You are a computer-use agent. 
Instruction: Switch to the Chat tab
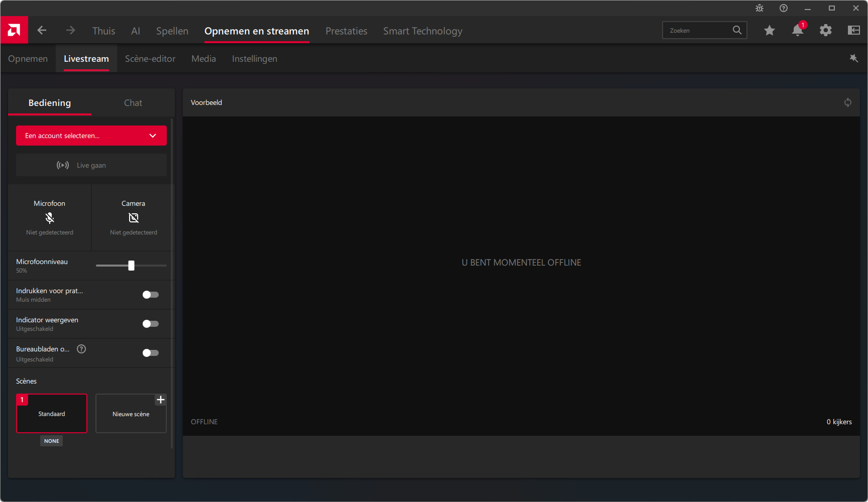[x=133, y=103]
